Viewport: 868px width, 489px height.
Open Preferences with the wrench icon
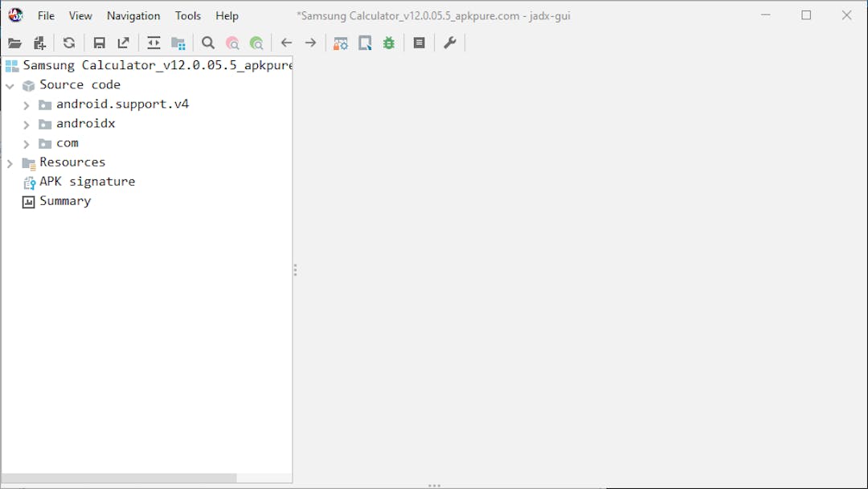[x=450, y=43]
